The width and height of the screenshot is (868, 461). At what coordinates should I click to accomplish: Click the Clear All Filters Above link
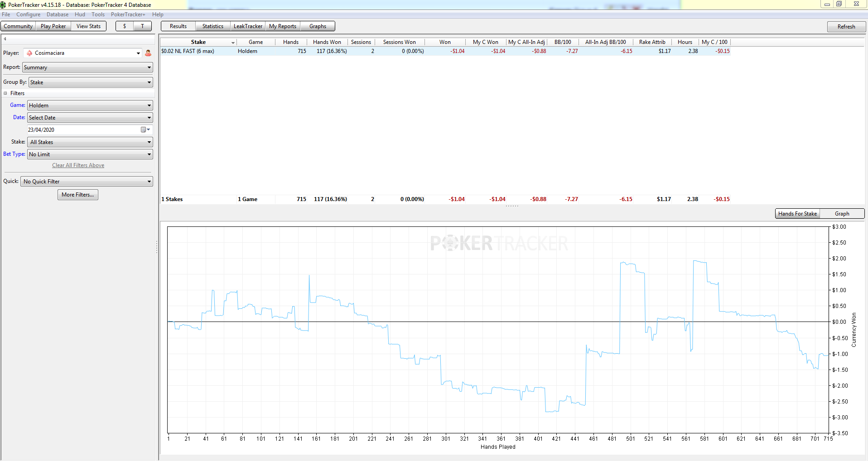click(x=78, y=165)
